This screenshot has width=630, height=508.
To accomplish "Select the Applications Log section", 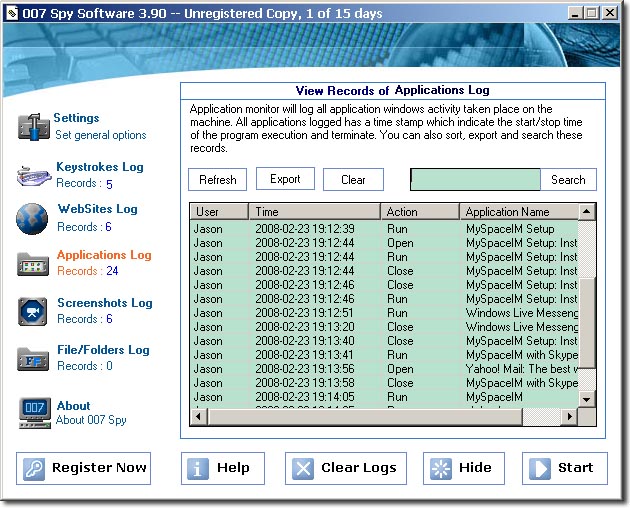I will pyautogui.click(x=104, y=255).
